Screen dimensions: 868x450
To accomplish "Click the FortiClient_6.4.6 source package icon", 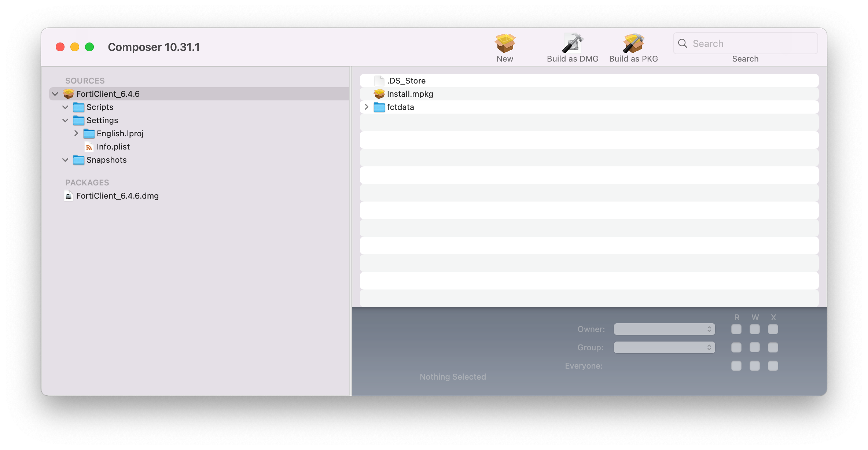I will (x=69, y=94).
